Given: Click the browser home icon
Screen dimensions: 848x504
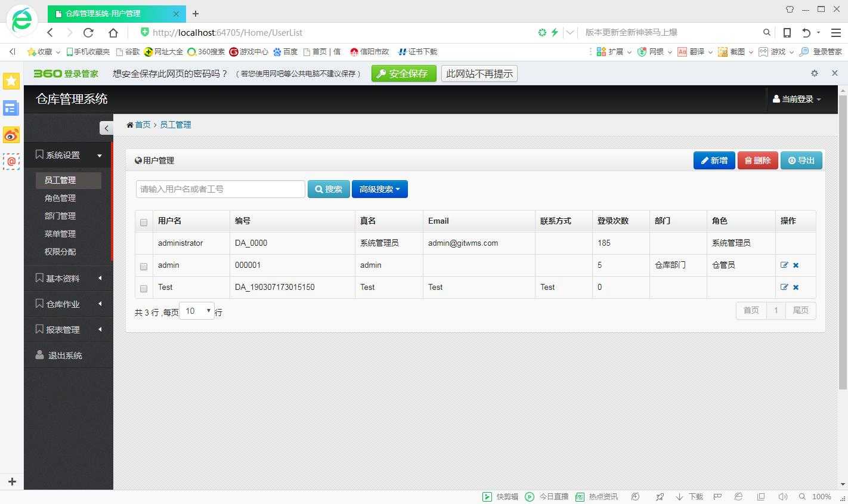Looking at the screenshot, I should point(113,32).
